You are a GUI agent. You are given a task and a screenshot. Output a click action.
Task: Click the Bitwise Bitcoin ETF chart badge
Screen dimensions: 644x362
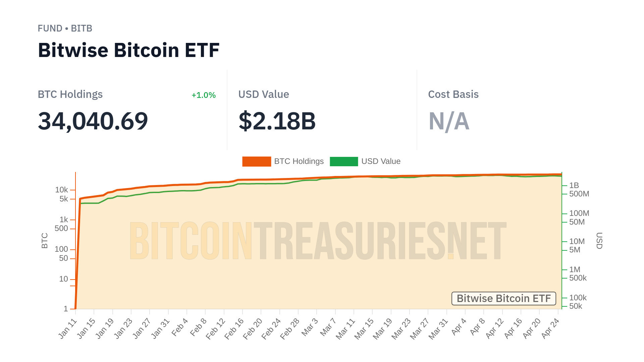click(x=503, y=298)
